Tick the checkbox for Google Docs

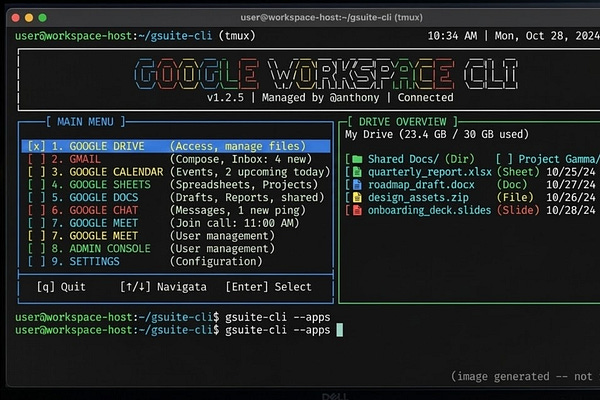coord(36,198)
